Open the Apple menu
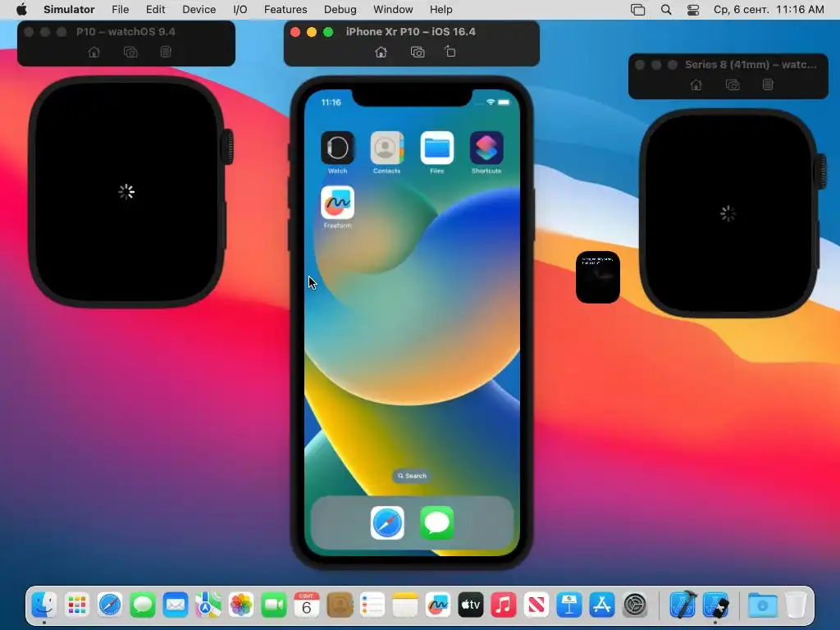Screen dimensions: 840x630 click(x=21, y=10)
